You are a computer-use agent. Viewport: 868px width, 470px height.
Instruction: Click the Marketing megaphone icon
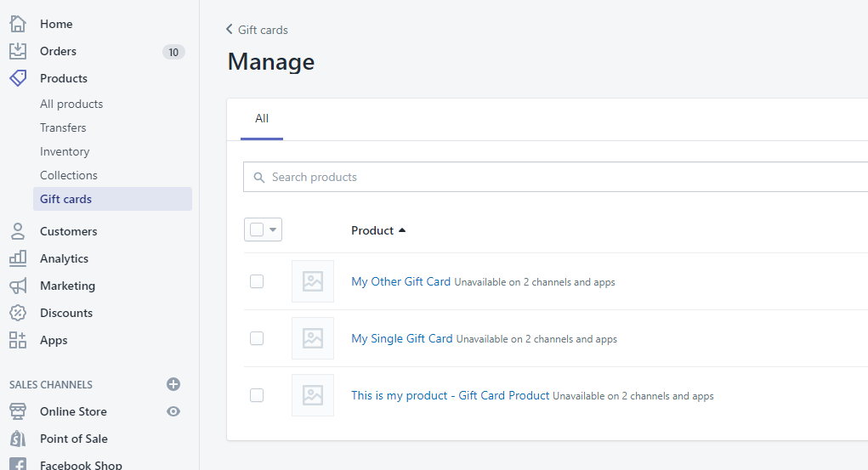tap(18, 286)
